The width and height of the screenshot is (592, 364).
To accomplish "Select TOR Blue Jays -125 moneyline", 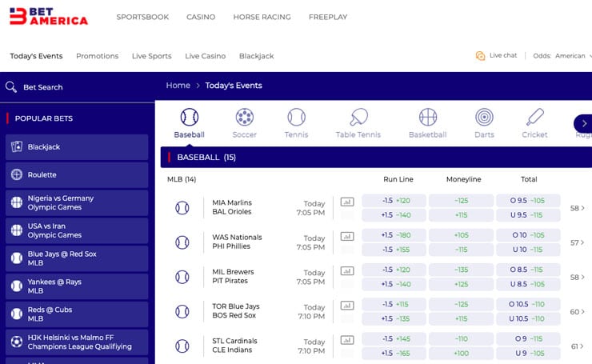I will pos(461,304).
